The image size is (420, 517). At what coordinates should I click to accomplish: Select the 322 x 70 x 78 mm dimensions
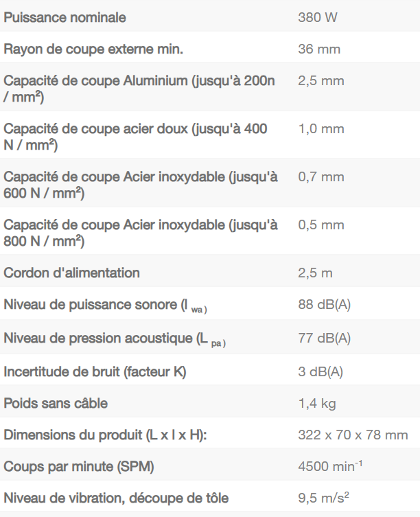[353, 435]
